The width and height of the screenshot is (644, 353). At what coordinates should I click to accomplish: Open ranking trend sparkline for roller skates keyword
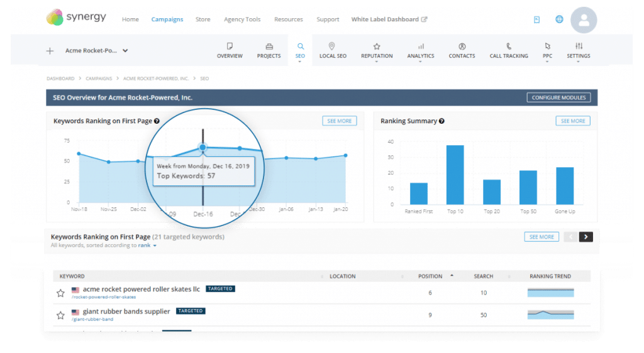550,293
